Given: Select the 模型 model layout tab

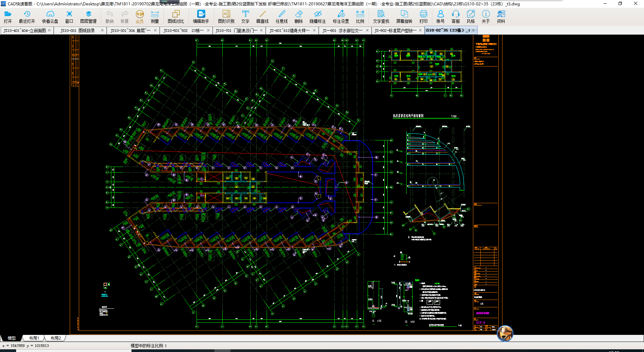Looking at the screenshot, I should (12, 338).
